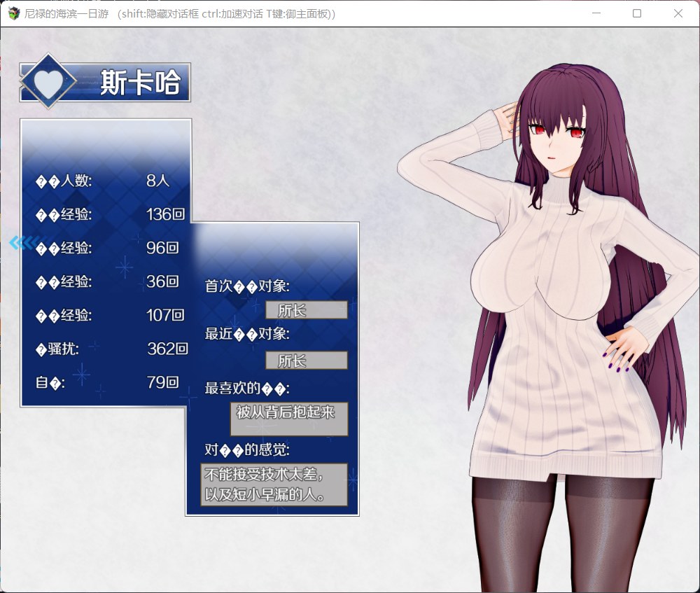Image resolution: width=700 pixels, height=593 pixels.
Task: Minimize the game window
Action: coord(596,13)
